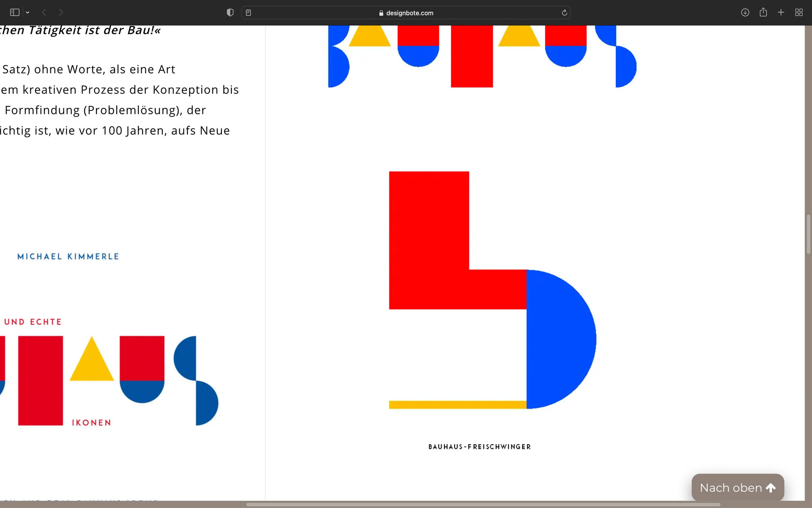
Task: Show downloads list
Action: (x=745, y=13)
